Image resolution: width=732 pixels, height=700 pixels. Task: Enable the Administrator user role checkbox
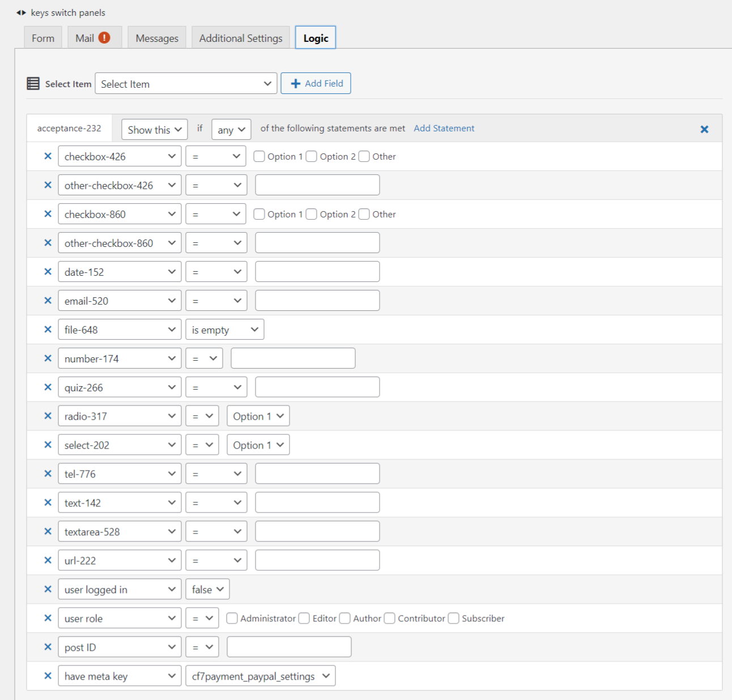pyautogui.click(x=232, y=618)
